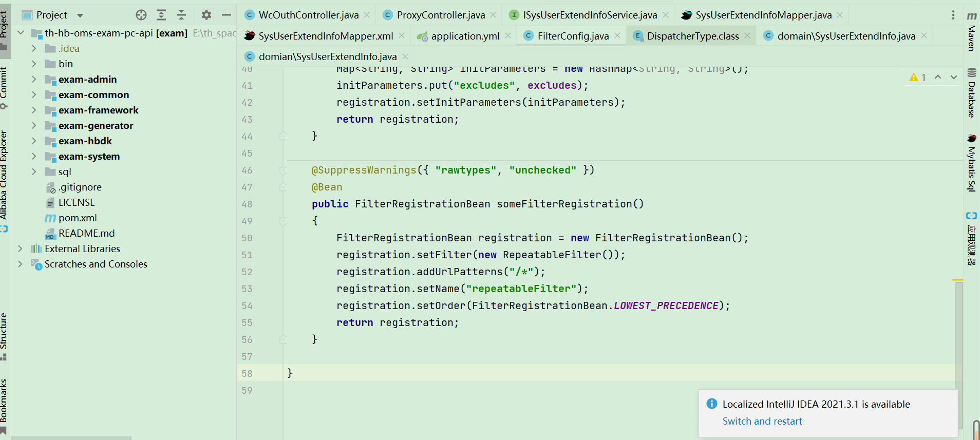Close the application.yml tab

(508, 35)
